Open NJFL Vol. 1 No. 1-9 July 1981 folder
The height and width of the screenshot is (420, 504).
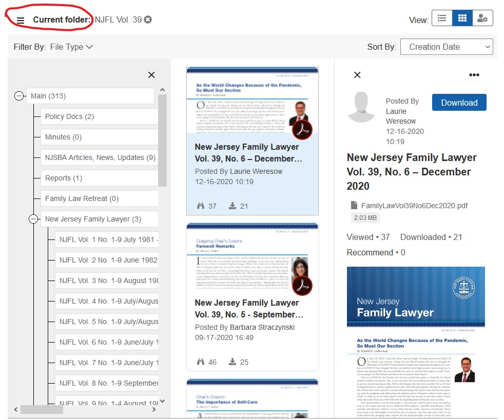[107, 239]
